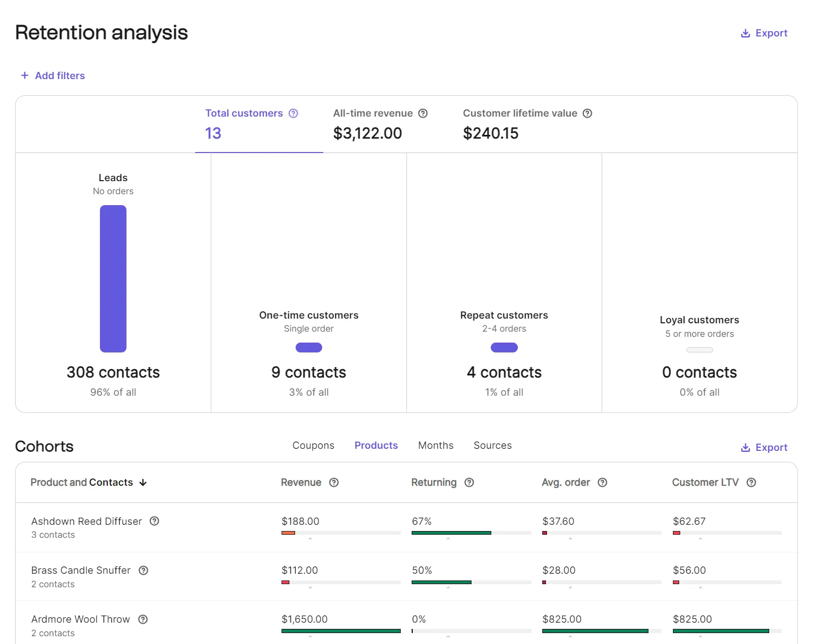This screenshot has height=644, width=815.
Task: Open help icon next to Returning column
Action: coord(469,483)
